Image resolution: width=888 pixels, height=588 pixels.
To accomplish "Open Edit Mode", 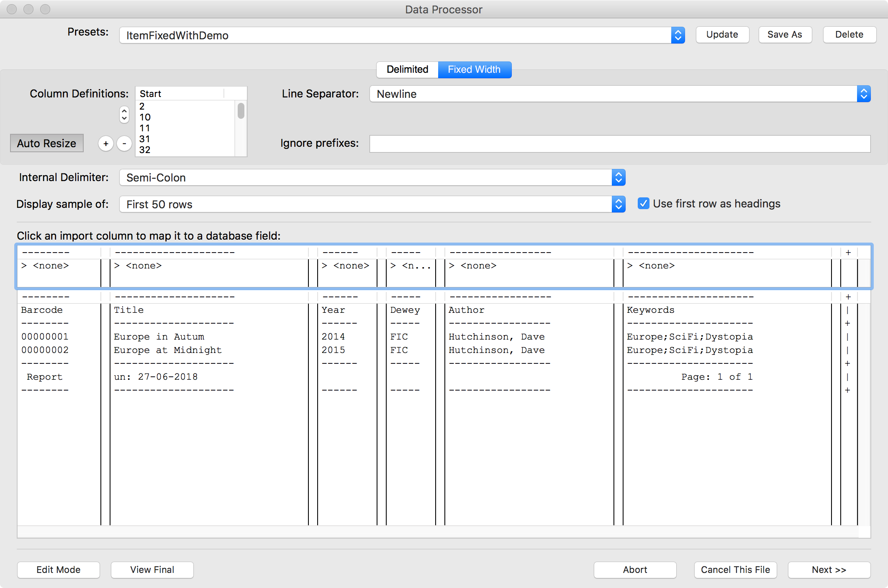I will (x=59, y=570).
